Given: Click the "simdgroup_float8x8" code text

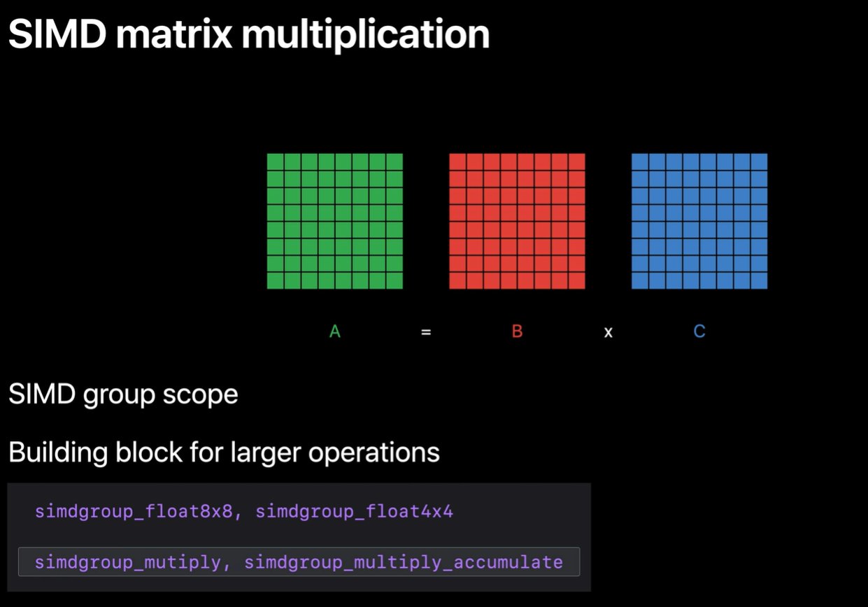Looking at the screenshot, I should tap(133, 512).
